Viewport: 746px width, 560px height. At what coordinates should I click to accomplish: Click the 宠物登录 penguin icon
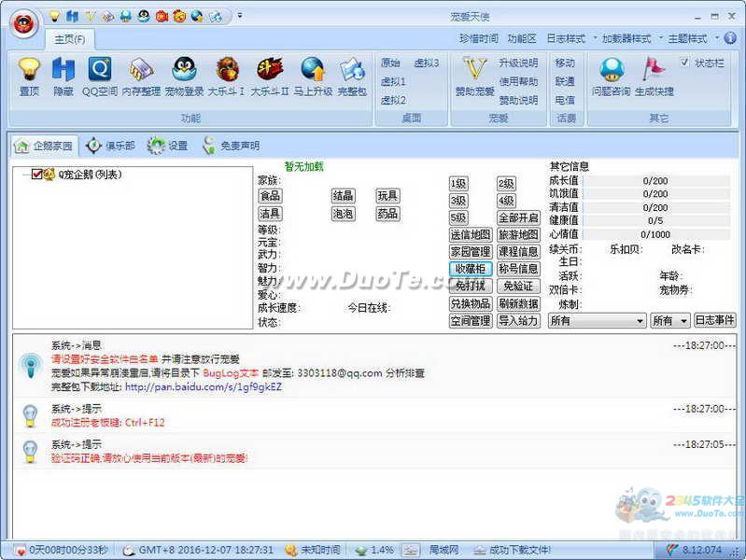(x=184, y=72)
